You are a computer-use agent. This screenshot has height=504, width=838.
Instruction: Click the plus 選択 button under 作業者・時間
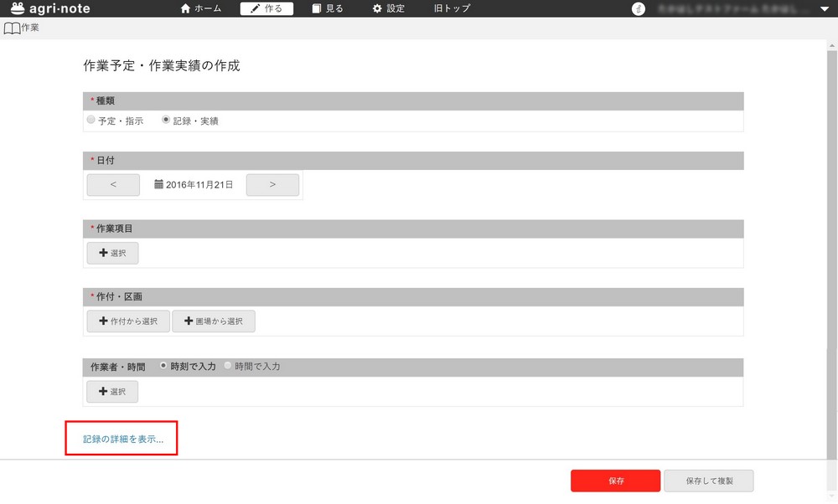[x=112, y=392]
